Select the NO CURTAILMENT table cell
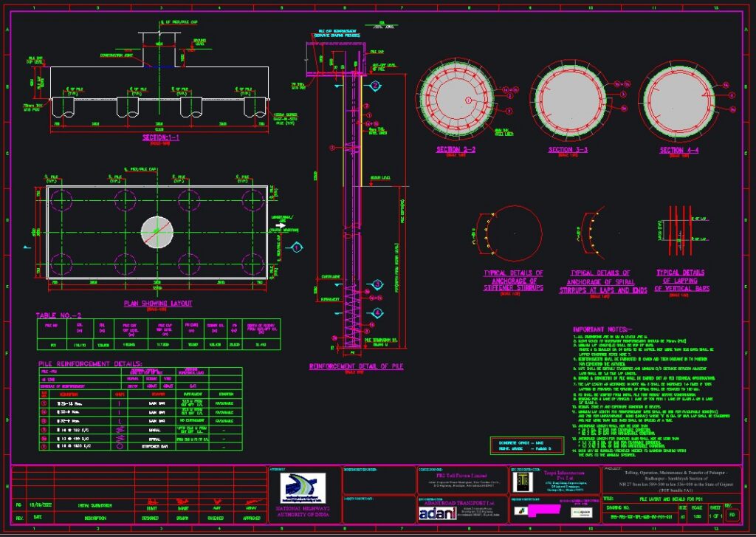The width and height of the screenshot is (756, 537). [191, 421]
